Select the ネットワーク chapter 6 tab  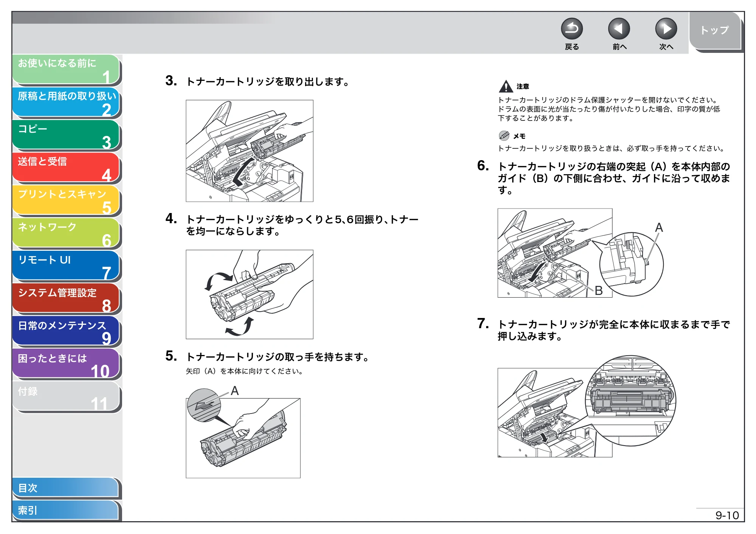coord(66,233)
